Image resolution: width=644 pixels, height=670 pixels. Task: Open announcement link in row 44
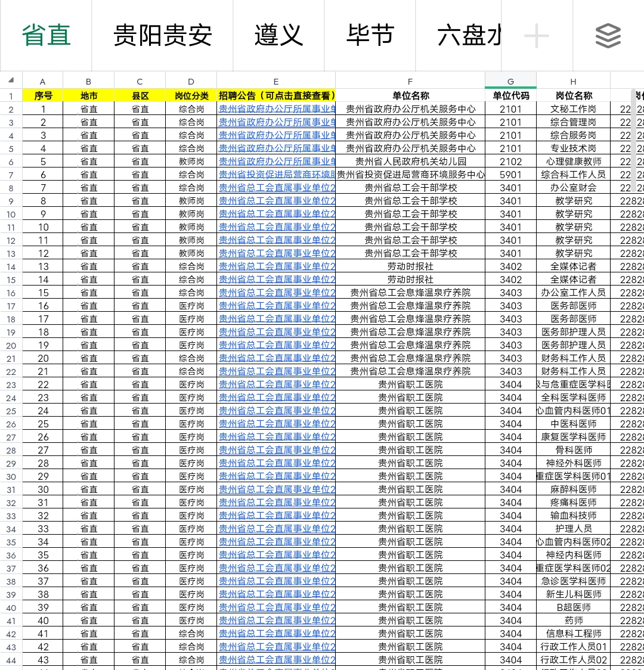tap(277, 660)
